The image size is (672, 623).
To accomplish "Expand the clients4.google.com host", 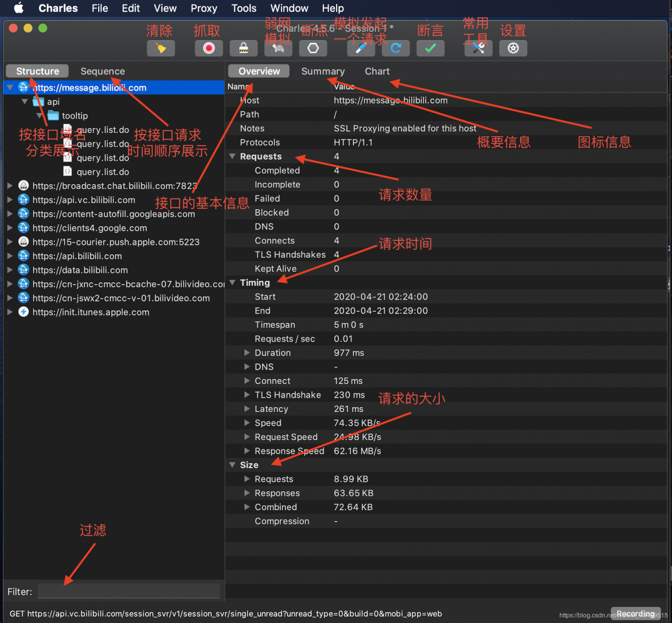I will (10, 228).
